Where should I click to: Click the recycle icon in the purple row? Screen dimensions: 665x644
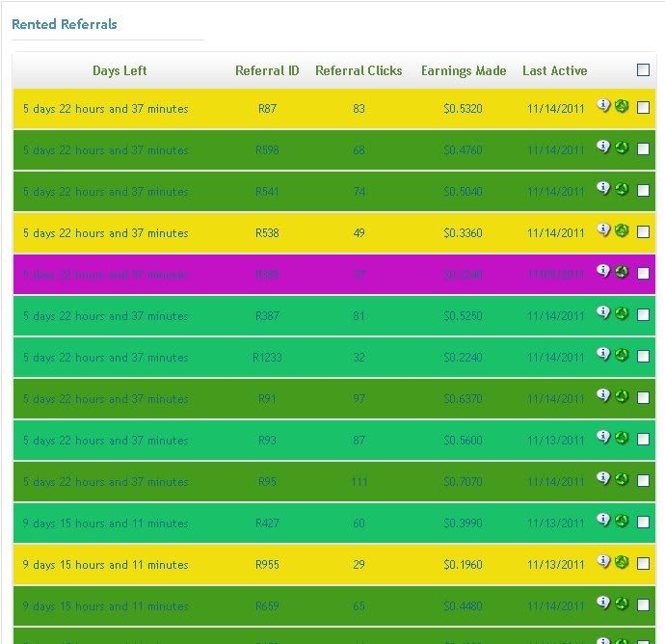coord(622,272)
